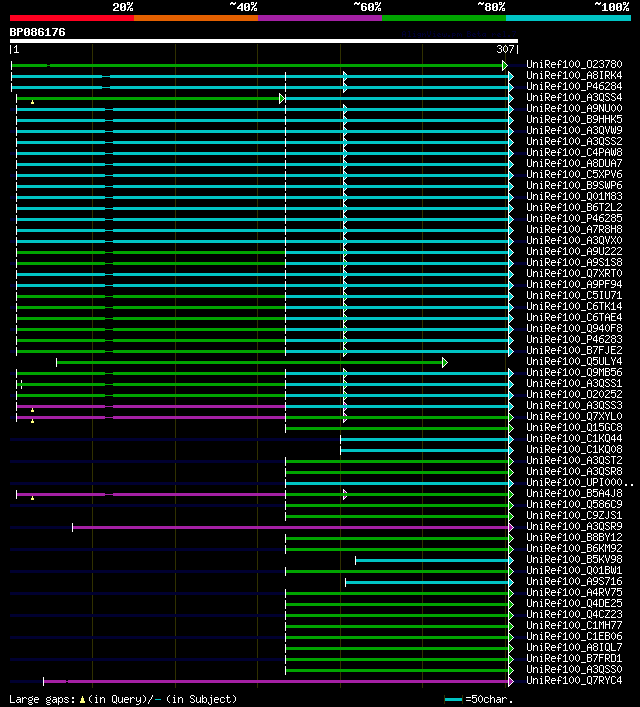Select the UniRef100_C1MH77 label
The image size is (640, 707).
point(574,625)
